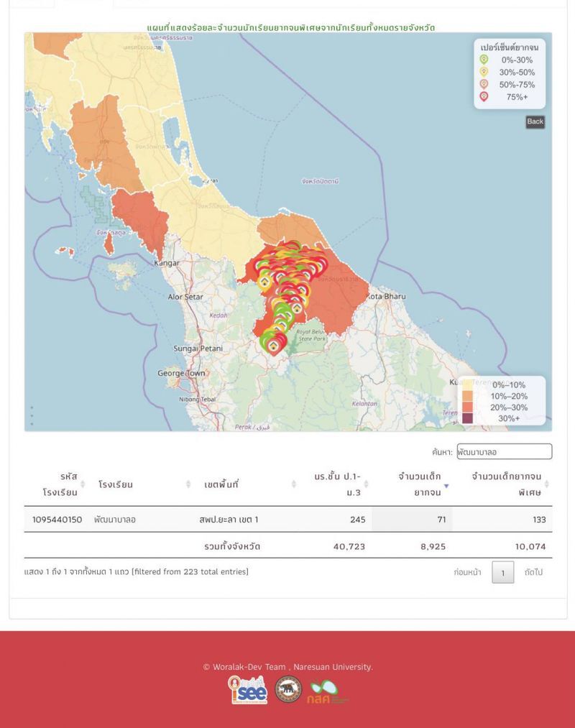Click province total 40,723 value
Image resolution: width=575 pixels, height=728 pixels.
pos(349,546)
